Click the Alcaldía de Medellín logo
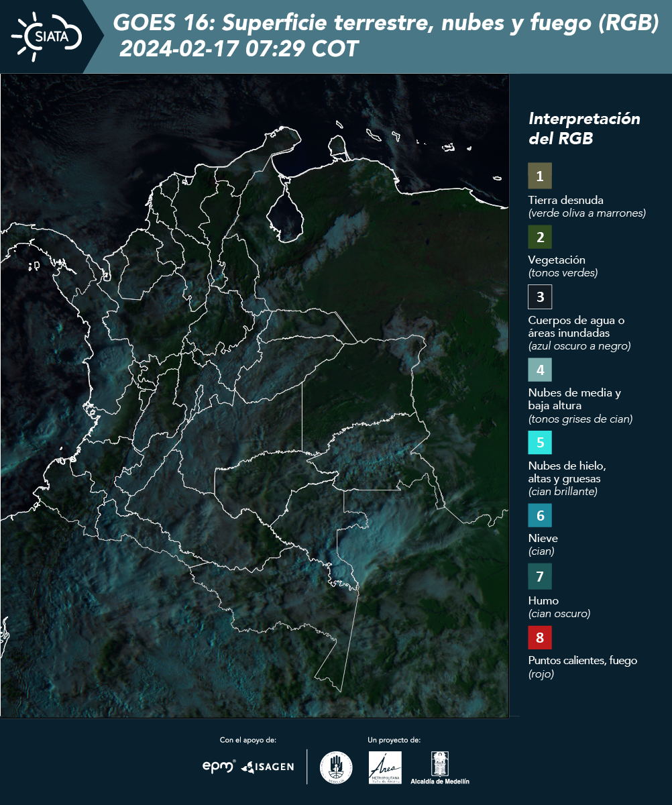Viewport: 672px width, 805px height. tap(440, 767)
